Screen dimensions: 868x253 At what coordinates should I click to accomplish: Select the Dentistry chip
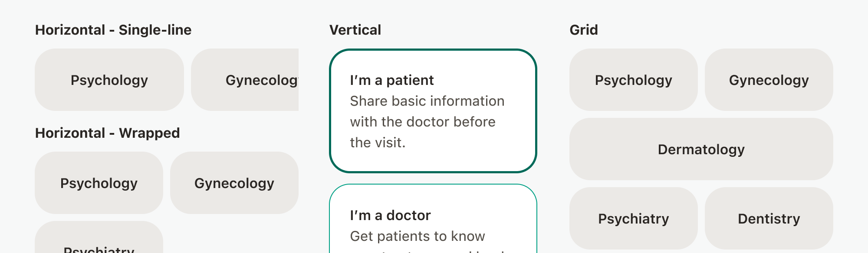769,218
